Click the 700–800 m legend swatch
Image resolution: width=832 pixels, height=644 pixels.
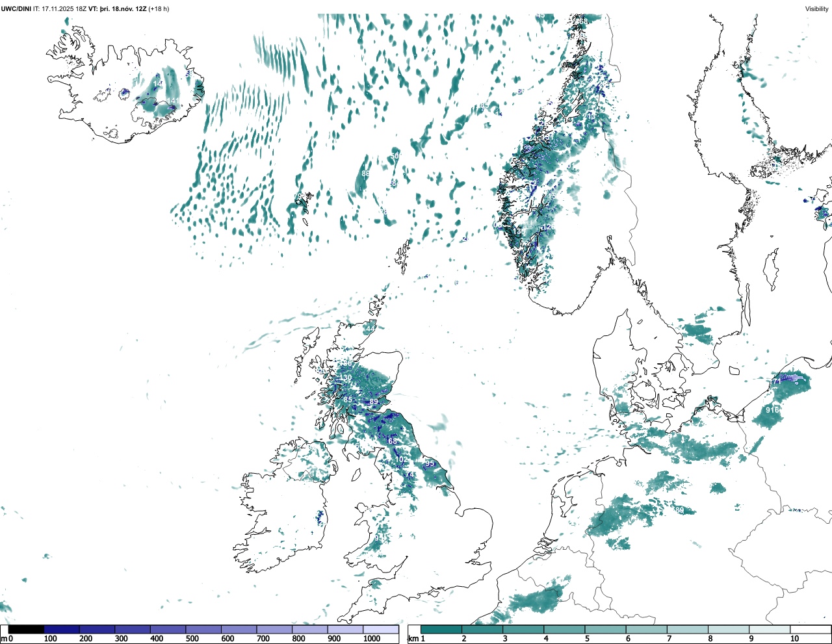(274, 630)
